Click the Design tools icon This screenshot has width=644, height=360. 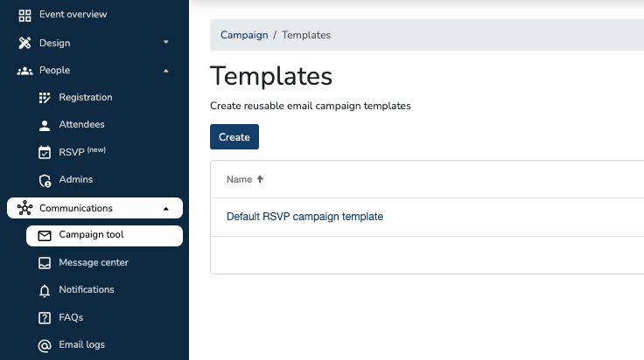click(24, 43)
